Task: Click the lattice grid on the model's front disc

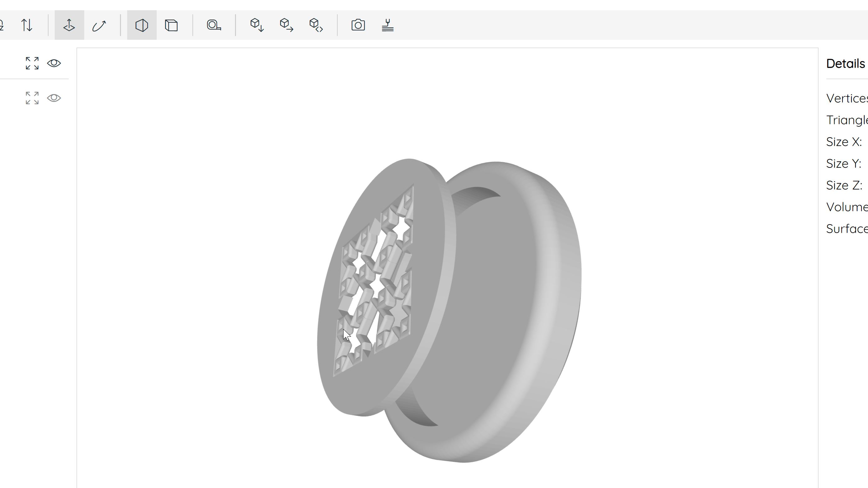Action: [x=374, y=280]
